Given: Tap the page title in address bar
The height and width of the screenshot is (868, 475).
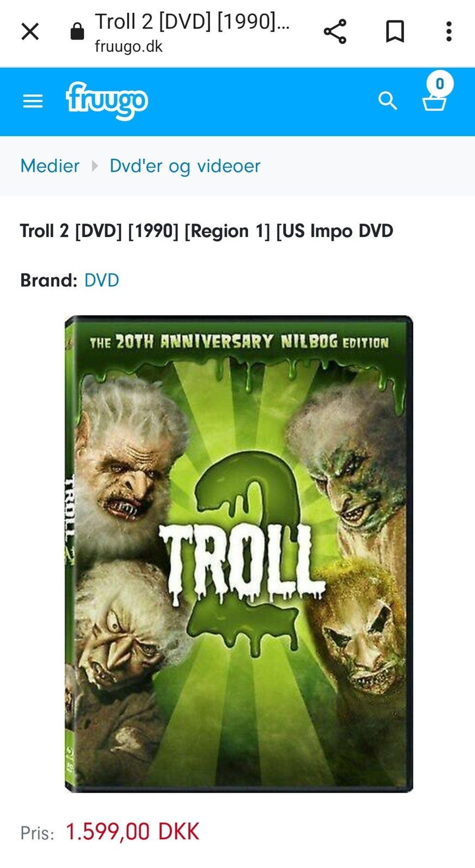Looking at the screenshot, I should tap(192, 22).
